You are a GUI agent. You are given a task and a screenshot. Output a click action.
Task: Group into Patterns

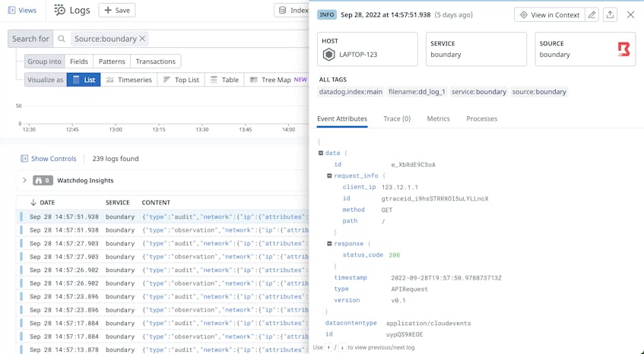(x=112, y=62)
